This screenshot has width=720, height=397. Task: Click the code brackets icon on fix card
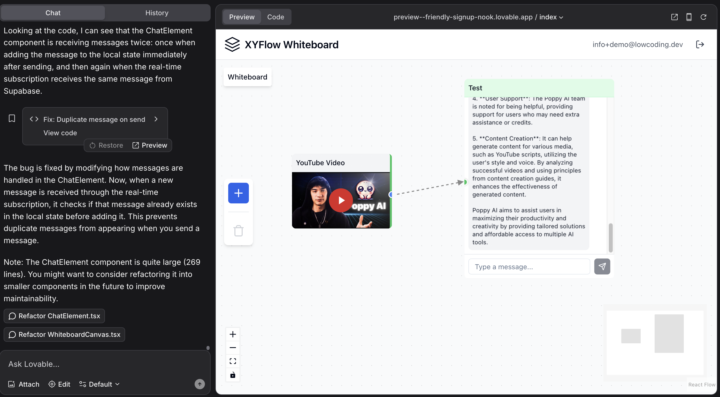(34, 119)
